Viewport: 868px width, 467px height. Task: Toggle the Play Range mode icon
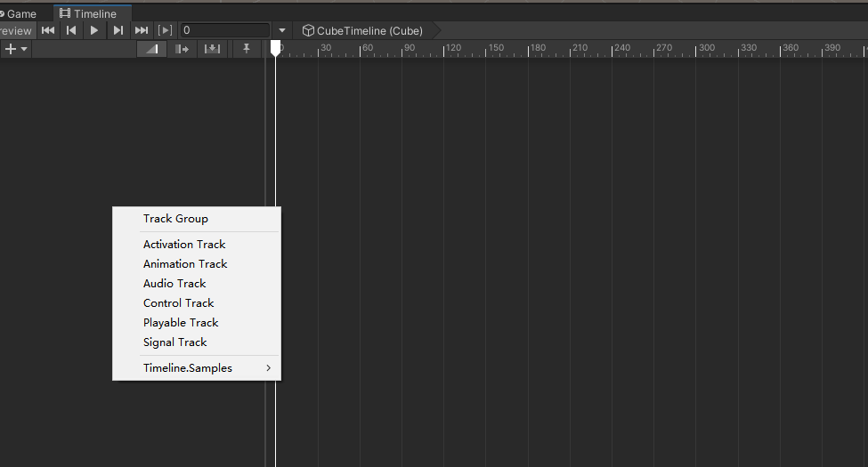click(x=165, y=30)
